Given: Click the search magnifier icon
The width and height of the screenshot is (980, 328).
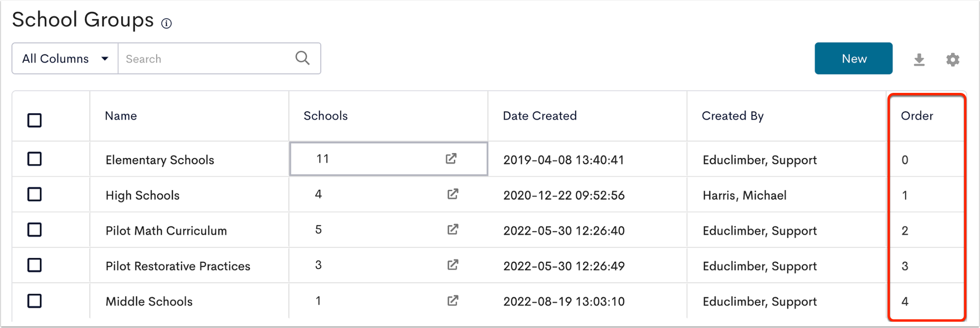Looking at the screenshot, I should click(303, 58).
